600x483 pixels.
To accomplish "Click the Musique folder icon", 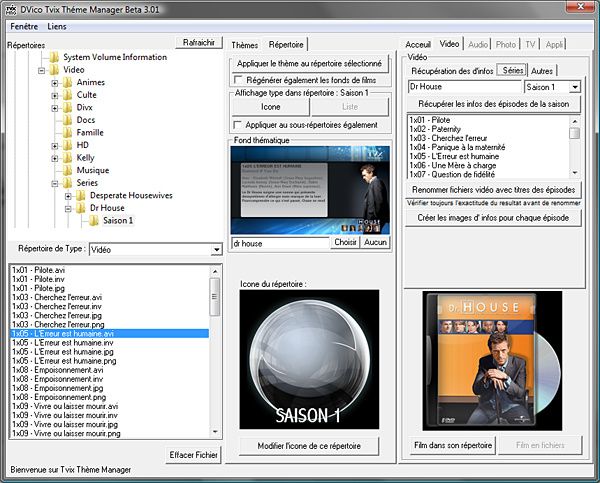I will click(67, 170).
